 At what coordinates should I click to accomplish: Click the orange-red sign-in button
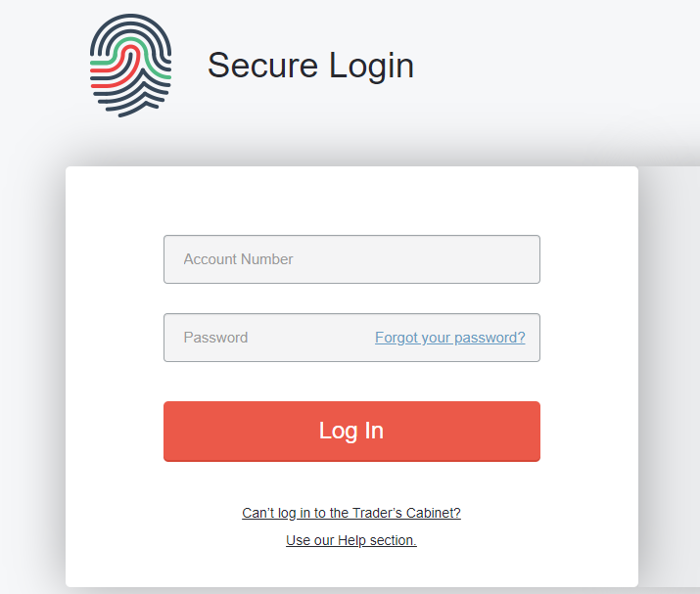point(351,431)
